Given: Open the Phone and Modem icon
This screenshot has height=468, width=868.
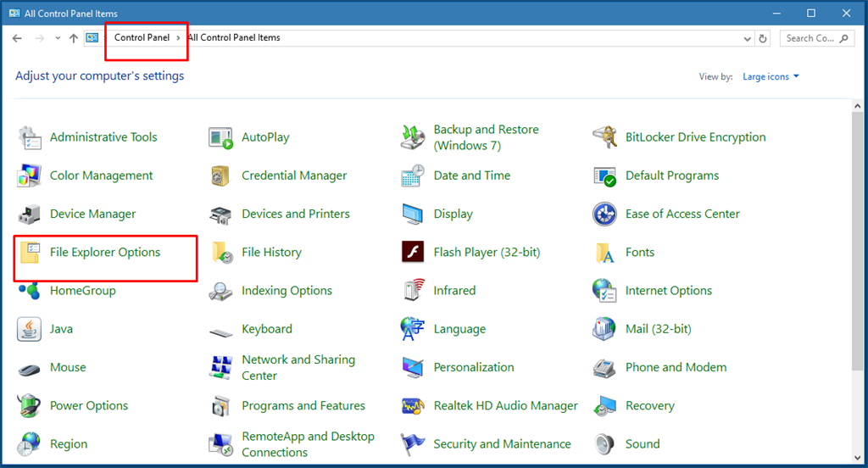Looking at the screenshot, I should tap(604, 368).
